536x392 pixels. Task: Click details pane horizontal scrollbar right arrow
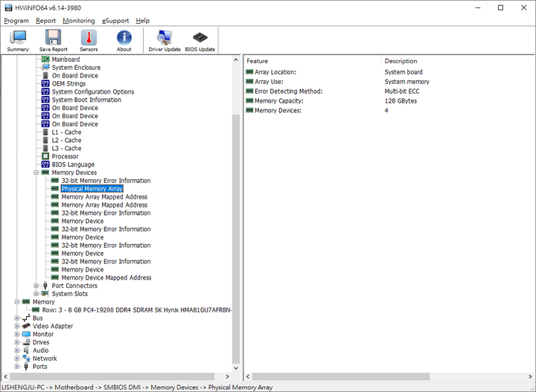[530, 376]
